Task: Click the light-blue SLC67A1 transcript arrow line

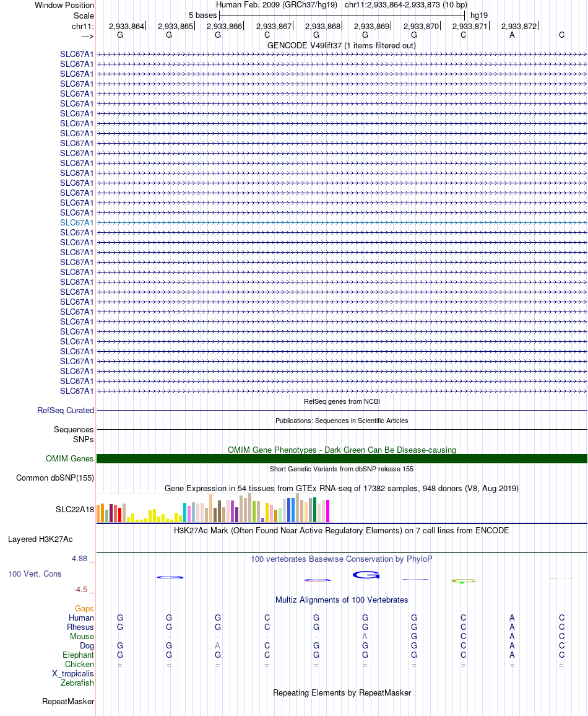Action: point(342,223)
